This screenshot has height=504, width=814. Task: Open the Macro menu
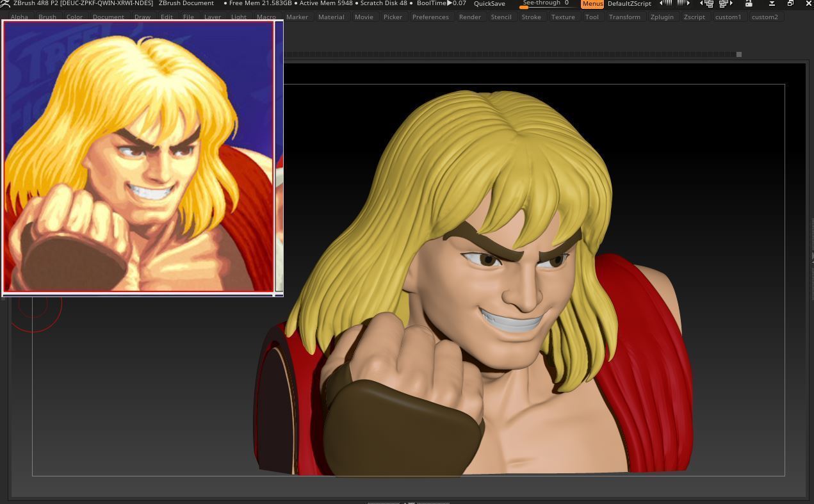coord(266,17)
